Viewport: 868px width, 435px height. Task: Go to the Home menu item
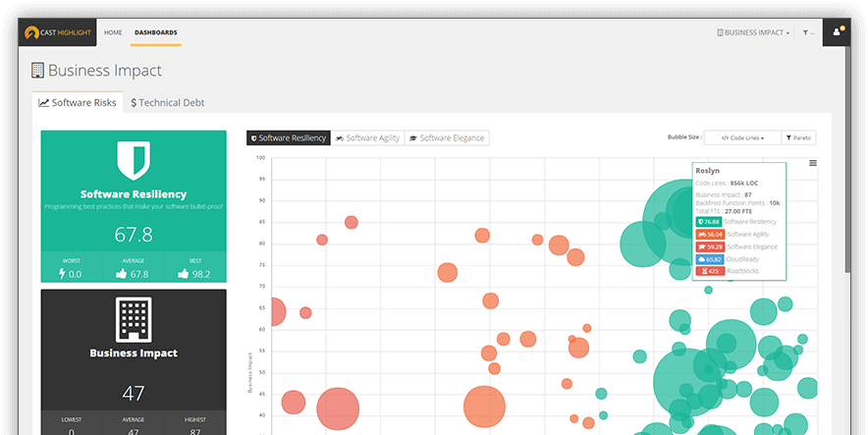(x=113, y=32)
